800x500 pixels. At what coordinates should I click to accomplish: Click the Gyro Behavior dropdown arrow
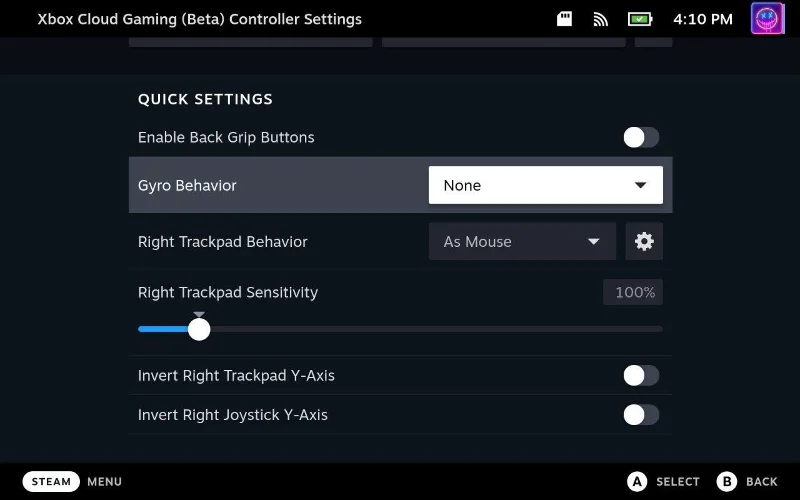tap(641, 185)
